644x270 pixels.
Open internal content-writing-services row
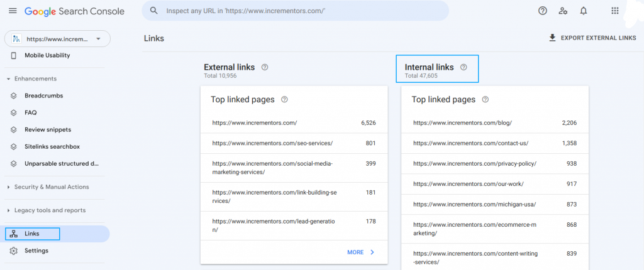pyautogui.click(x=495, y=257)
